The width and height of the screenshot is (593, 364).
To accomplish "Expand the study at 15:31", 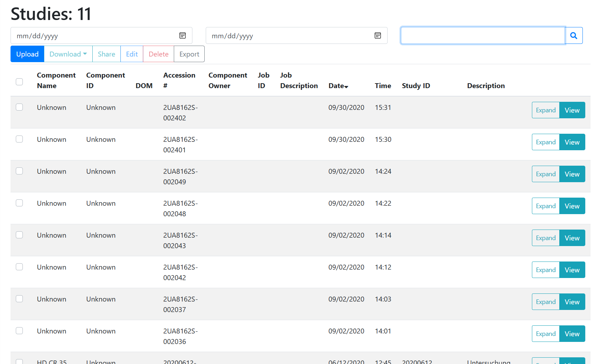I will (546, 110).
